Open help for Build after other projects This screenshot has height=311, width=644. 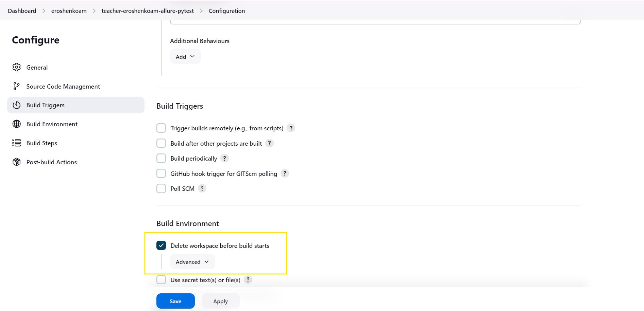click(269, 143)
